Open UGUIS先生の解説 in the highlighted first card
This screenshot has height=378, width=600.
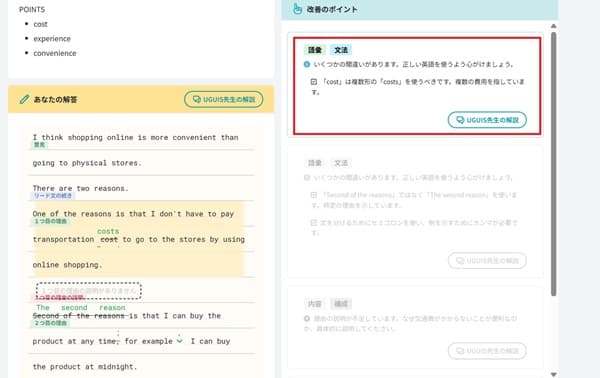487,120
